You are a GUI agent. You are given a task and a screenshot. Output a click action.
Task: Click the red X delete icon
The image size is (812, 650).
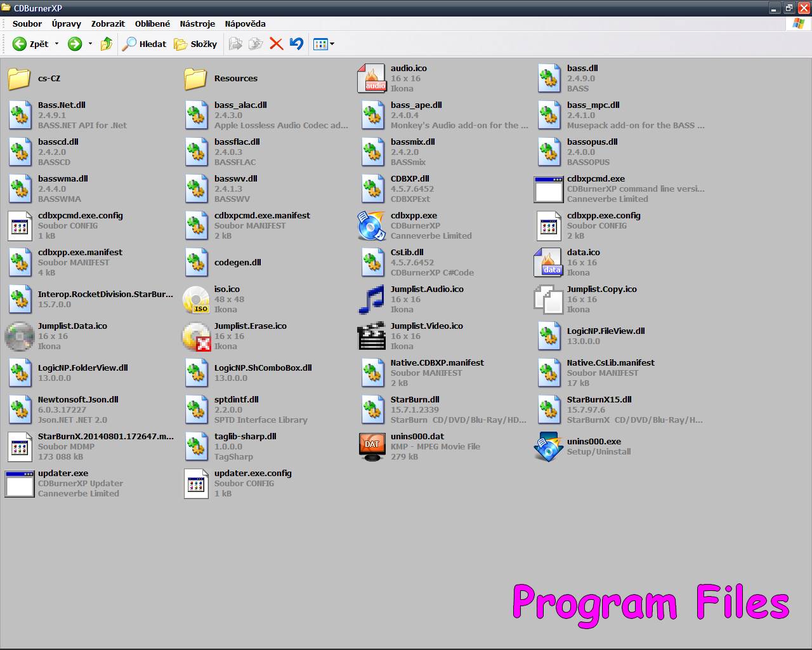tap(276, 44)
